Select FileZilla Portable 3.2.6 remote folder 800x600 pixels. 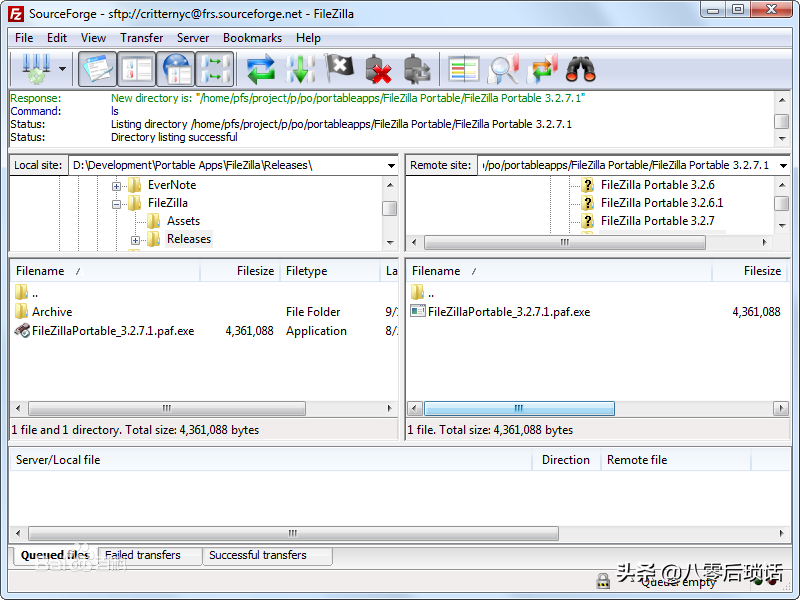[x=657, y=185]
